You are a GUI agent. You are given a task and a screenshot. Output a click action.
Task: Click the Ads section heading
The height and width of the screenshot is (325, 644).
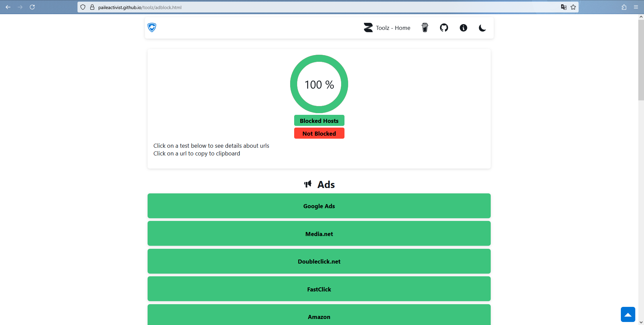click(326, 185)
